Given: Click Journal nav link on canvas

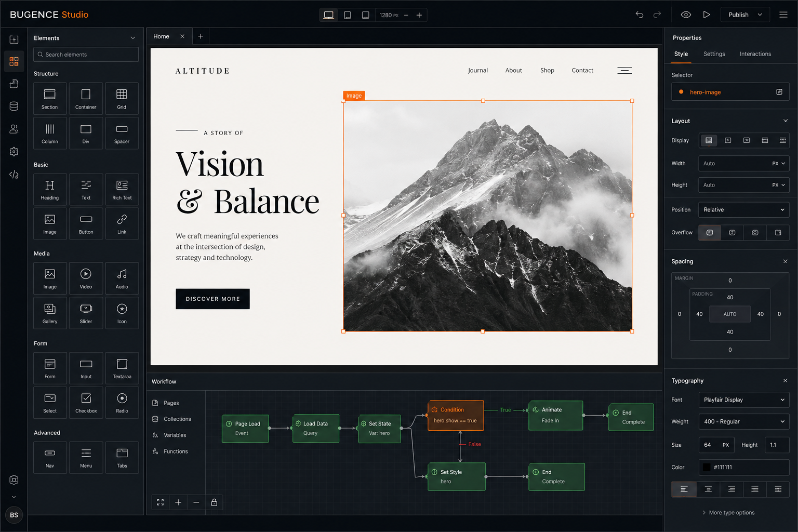Looking at the screenshot, I should click(x=478, y=71).
